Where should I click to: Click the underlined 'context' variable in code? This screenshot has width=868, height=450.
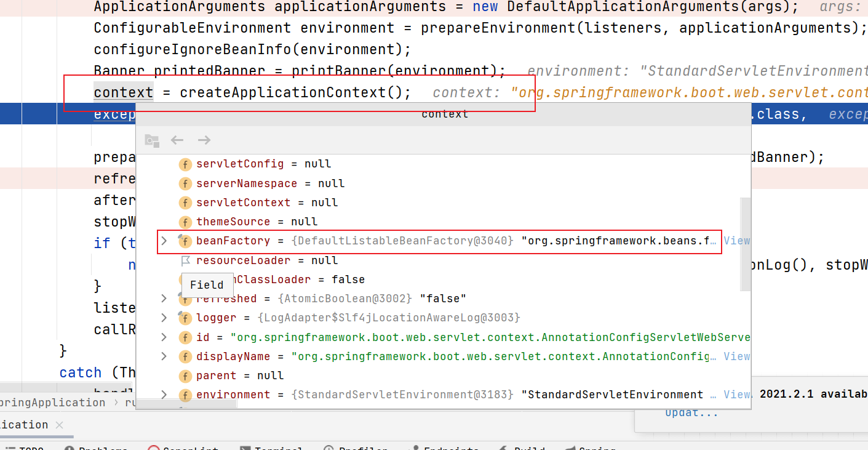tap(124, 92)
